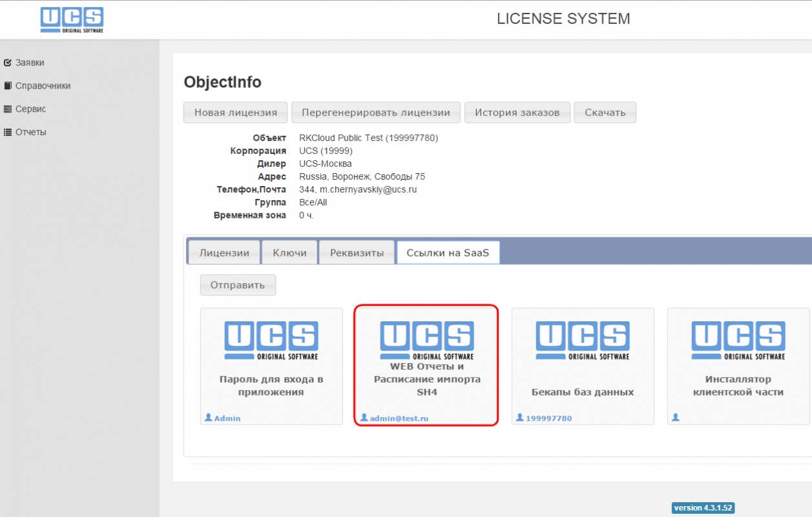Image resolution: width=812 pixels, height=517 pixels.
Task: Click the checkmark icon beside Заявки
Action: [x=8, y=63]
